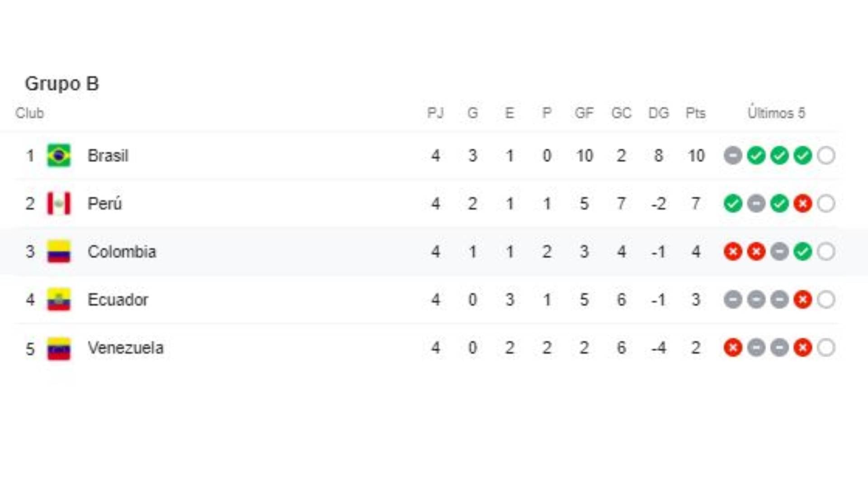Click the Colombia flag icon
This screenshot has height=488, width=868.
[x=60, y=252]
